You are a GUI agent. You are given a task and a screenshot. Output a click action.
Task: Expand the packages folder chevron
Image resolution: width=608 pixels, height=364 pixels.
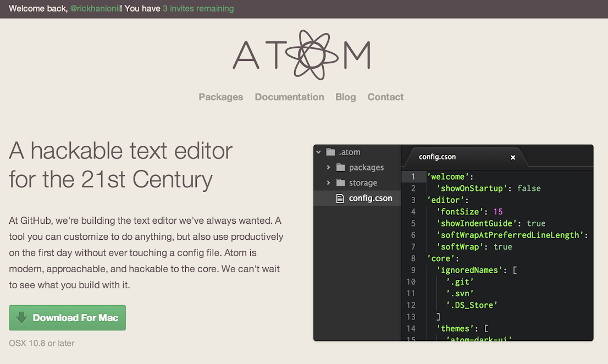[328, 167]
